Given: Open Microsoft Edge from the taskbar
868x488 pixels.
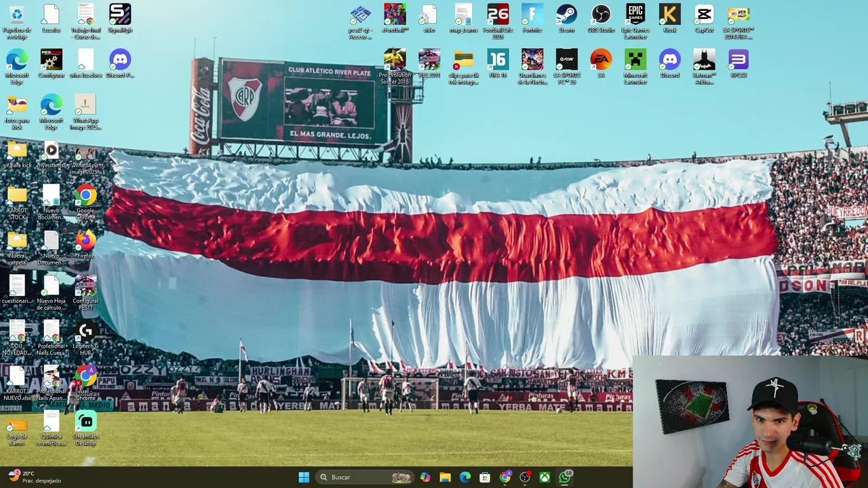Looking at the screenshot, I should pyautogui.click(x=465, y=477).
